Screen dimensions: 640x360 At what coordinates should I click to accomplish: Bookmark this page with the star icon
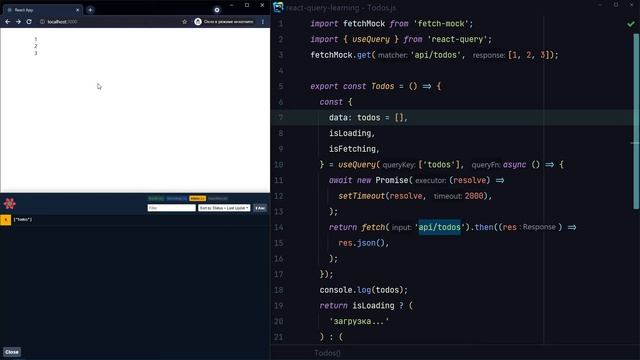184,22
